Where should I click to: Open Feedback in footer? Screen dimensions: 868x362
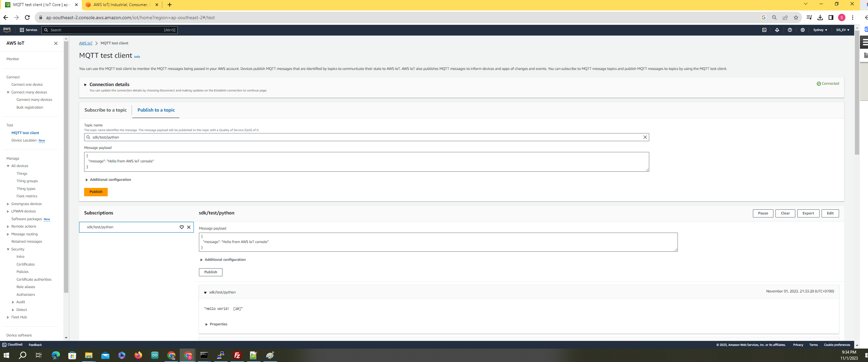click(x=35, y=345)
